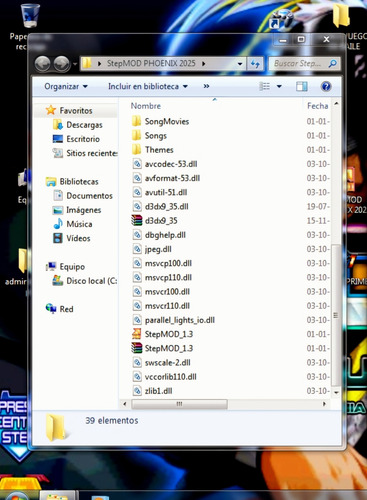Click the horizontal scrollbar thumb
The height and width of the screenshot is (500, 367).
(179, 404)
